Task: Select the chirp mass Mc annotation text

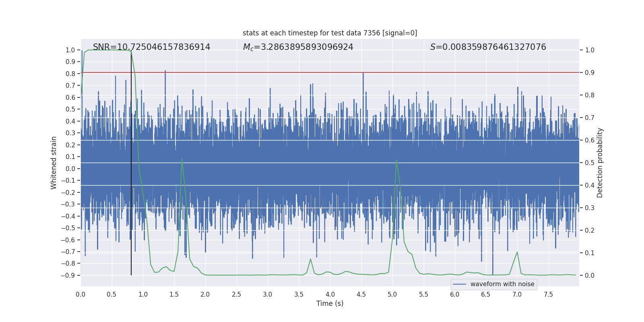Action: (x=298, y=47)
